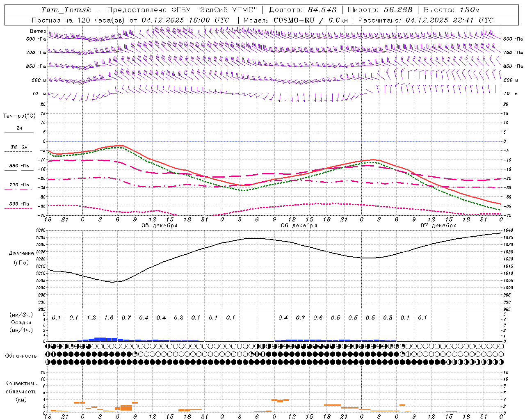Click the 1.6 precipitation value
Viewport: 525px width, 420px height.
coord(109,317)
